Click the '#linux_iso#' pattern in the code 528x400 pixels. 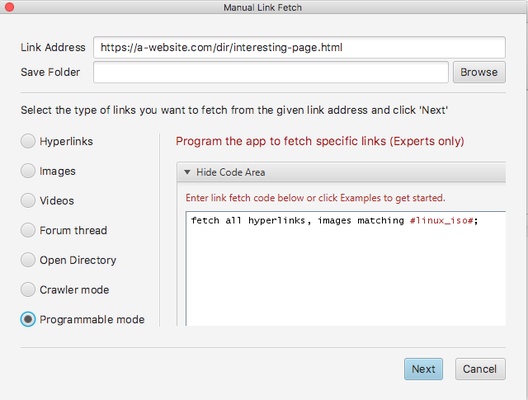pyautogui.click(x=442, y=221)
